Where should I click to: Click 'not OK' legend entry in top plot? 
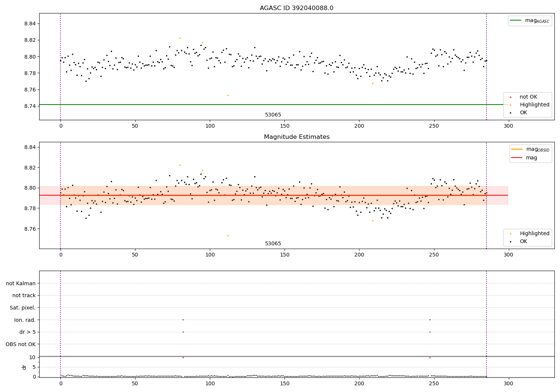pyautogui.click(x=528, y=97)
